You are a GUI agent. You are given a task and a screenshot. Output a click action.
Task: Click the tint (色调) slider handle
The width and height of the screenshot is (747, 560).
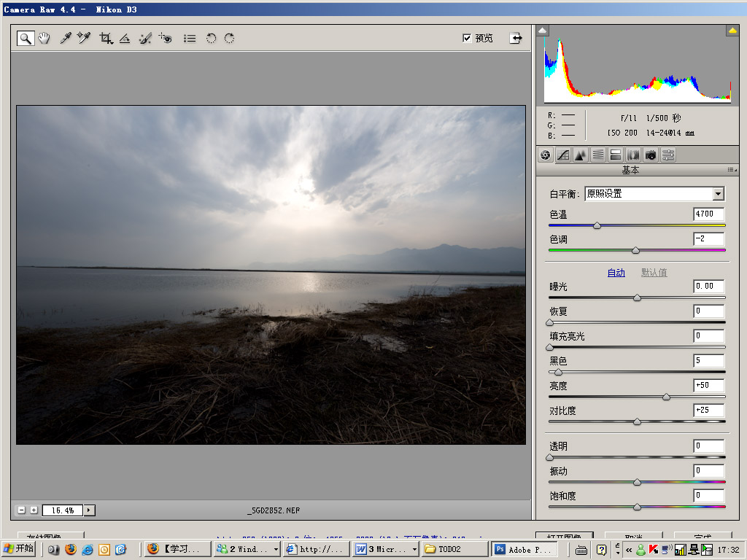click(x=635, y=251)
